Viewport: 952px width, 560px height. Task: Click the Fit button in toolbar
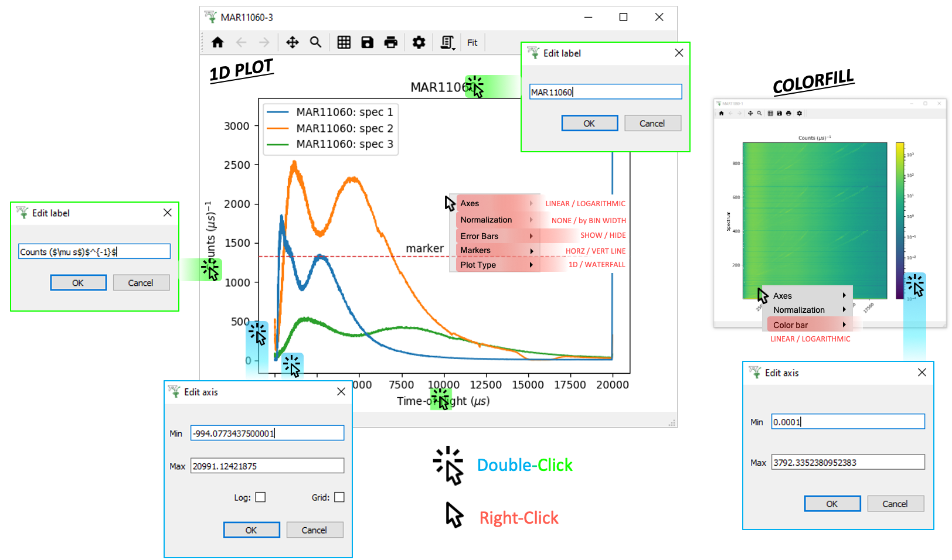[472, 42]
